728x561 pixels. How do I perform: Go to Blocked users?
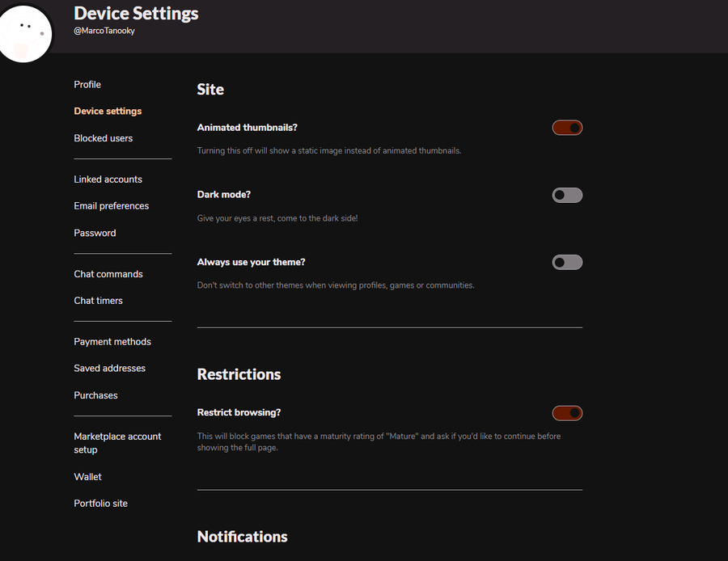pyautogui.click(x=103, y=138)
